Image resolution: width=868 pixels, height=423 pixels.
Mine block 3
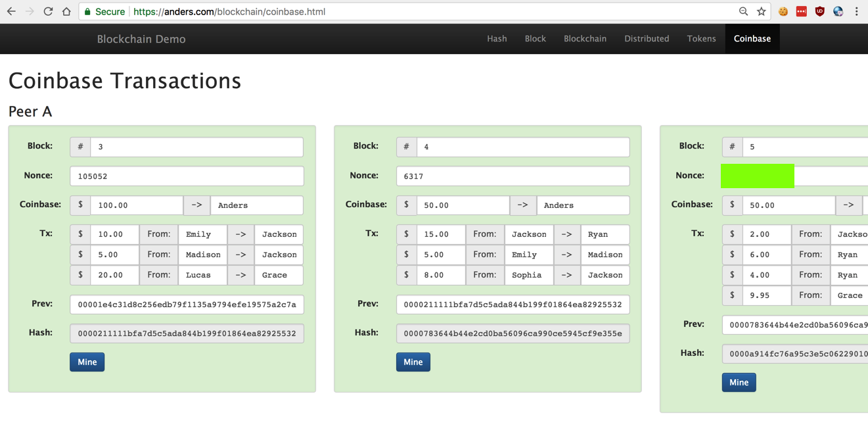pyautogui.click(x=87, y=362)
